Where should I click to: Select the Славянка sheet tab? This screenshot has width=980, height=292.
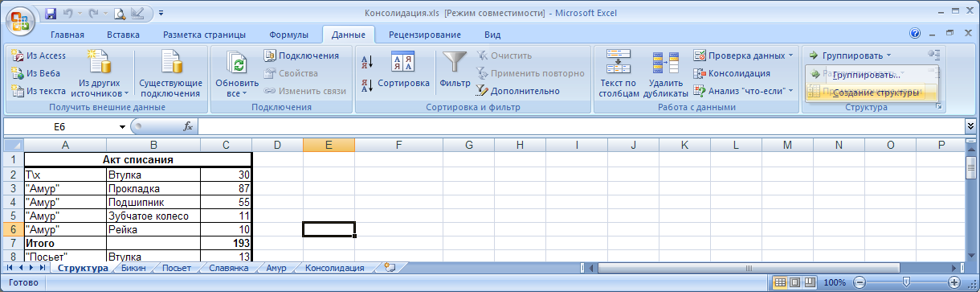(228, 268)
